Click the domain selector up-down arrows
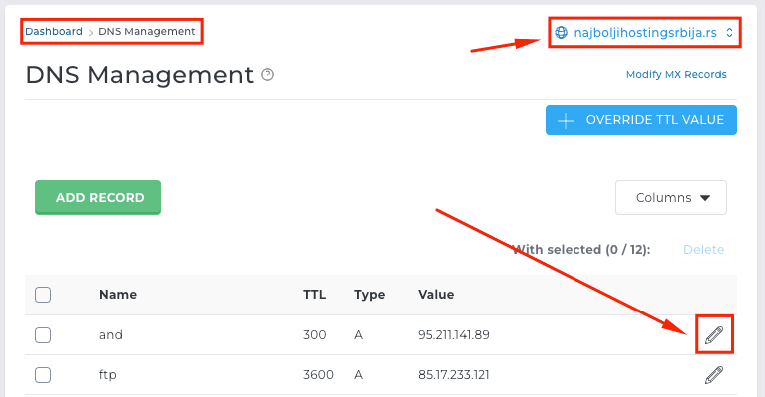The width and height of the screenshot is (765, 397). coord(729,33)
